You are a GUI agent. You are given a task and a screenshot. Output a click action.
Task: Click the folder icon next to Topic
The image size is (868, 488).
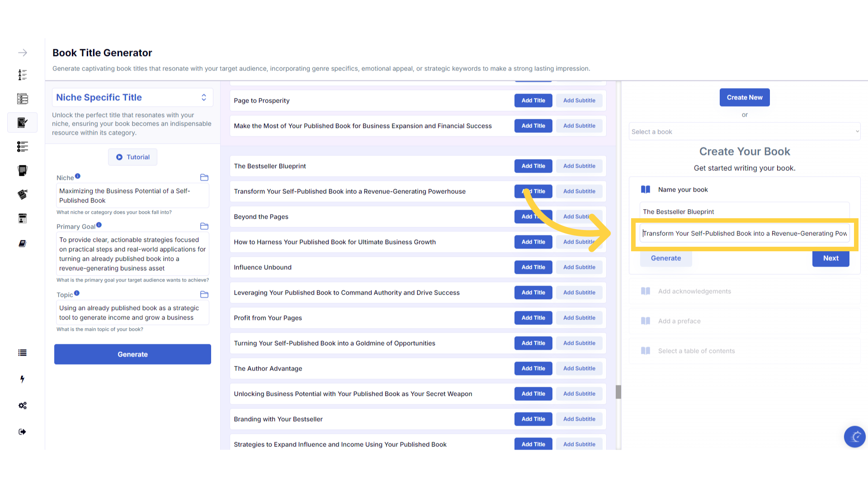click(x=204, y=295)
